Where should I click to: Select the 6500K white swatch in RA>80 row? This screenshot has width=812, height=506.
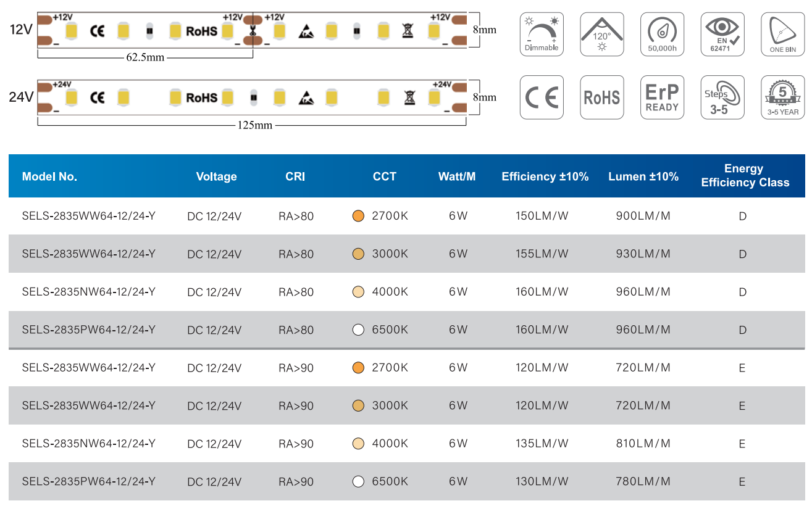pyautogui.click(x=358, y=330)
